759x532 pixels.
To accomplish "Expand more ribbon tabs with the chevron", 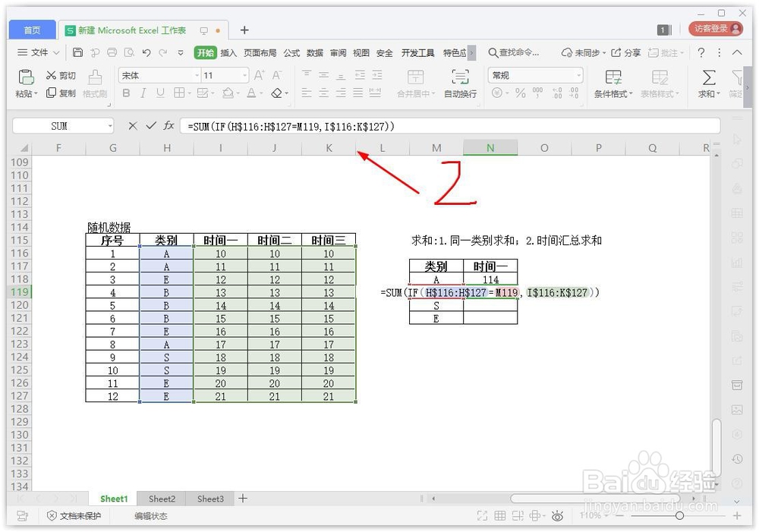I will (472, 52).
